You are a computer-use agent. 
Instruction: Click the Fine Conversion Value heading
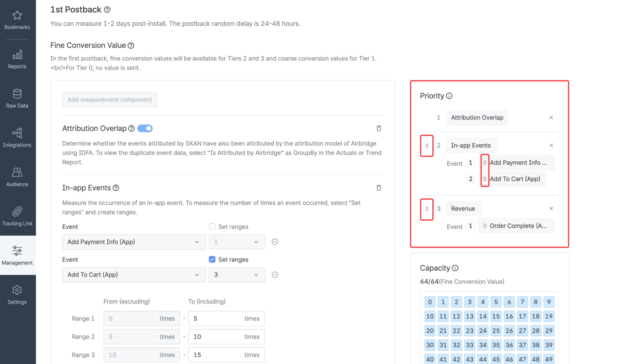pyautogui.click(x=88, y=45)
